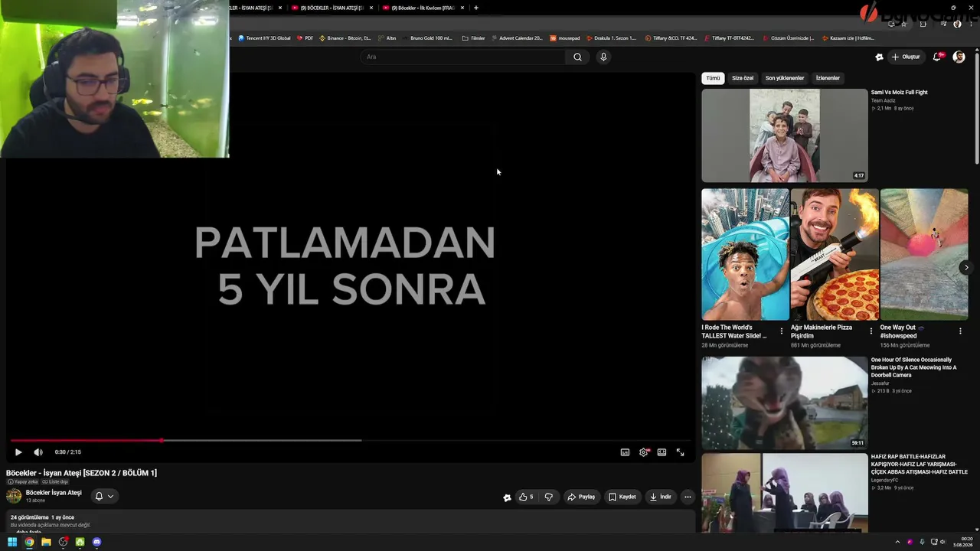Screen dimensions: 980x551
Task: Open the Sami Vs Moiz Full Fight title
Action: point(899,93)
